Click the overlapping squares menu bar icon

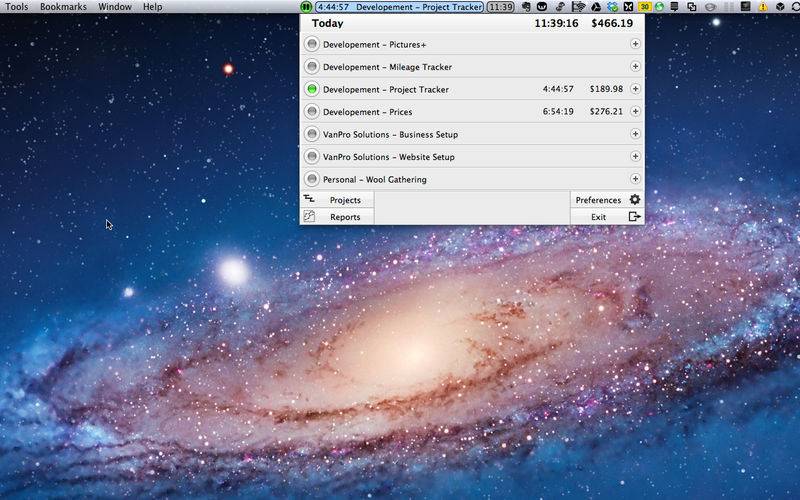692,7
